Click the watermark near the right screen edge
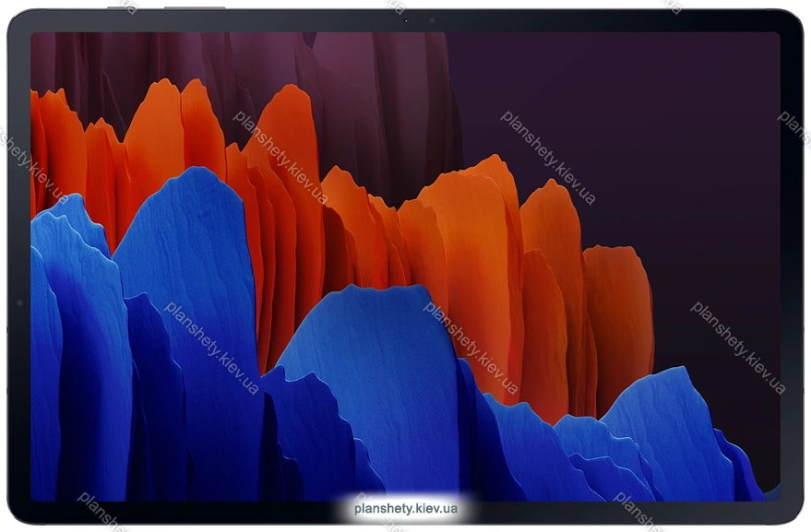Image resolution: width=811 pixels, height=532 pixels. (x=737, y=347)
